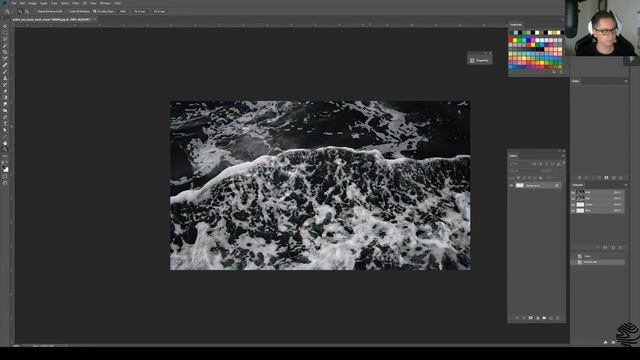
Task: Toggle Lock All in Layers panel
Action: pyautogui.click(x=540, y=178)
